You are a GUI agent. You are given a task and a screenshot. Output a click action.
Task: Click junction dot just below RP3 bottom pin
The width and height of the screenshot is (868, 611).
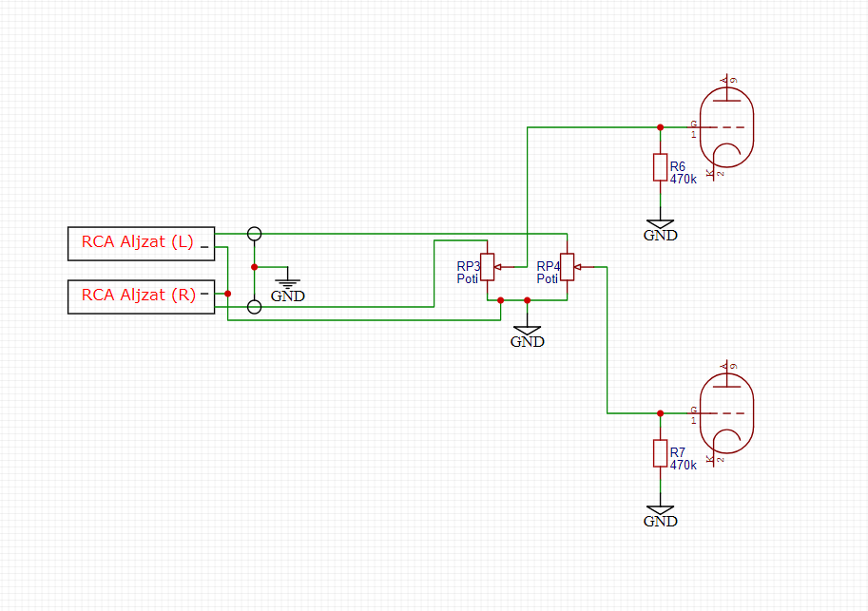500,300
